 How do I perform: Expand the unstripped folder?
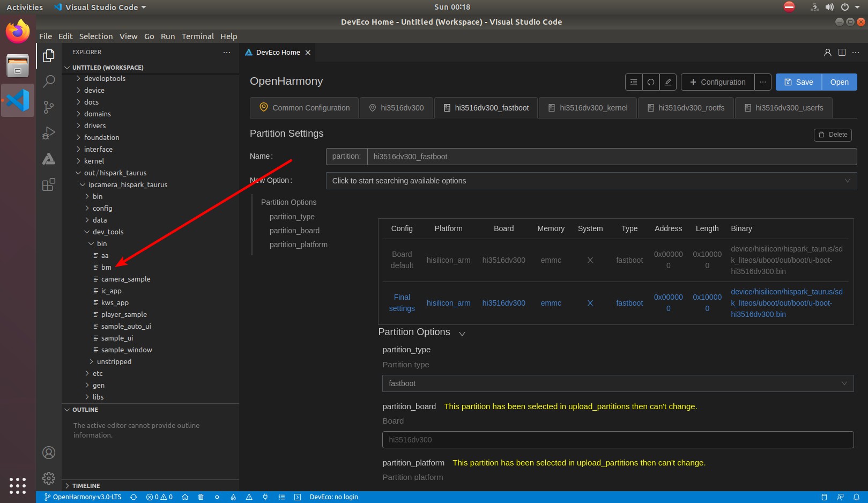[114, 361]
